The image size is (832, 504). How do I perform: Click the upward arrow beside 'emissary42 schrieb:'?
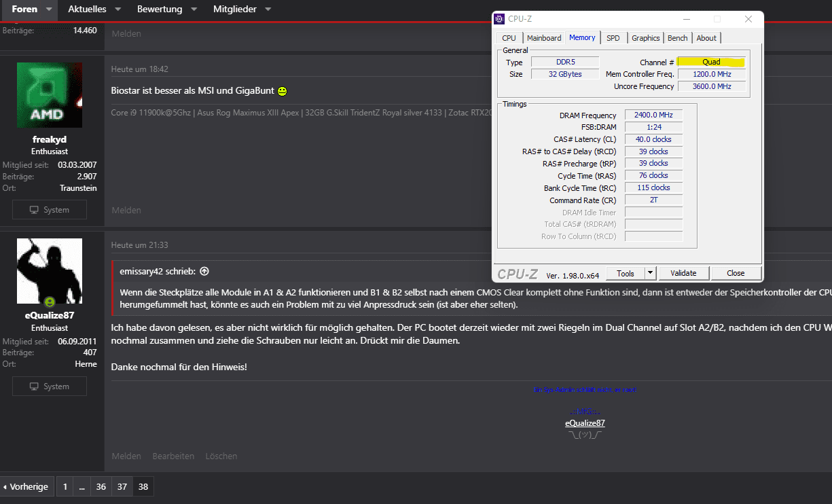point(204,271)
